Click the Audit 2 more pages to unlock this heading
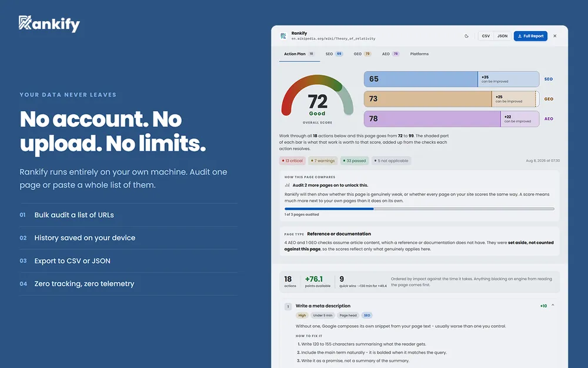The image size is (588, 368). pos(330,185)
